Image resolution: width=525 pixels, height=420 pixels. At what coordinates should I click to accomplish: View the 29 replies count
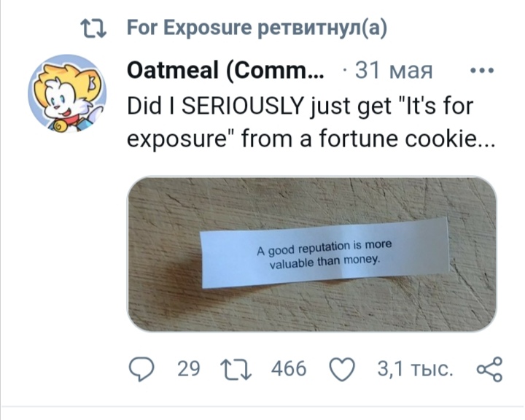click(189, 369)
